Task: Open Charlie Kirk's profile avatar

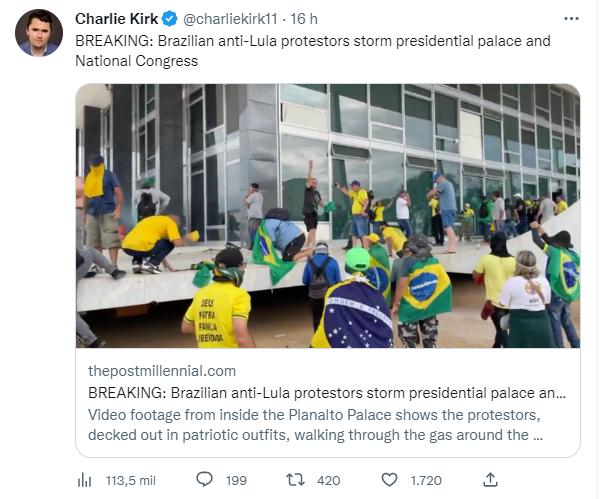Action: (39, 33)
